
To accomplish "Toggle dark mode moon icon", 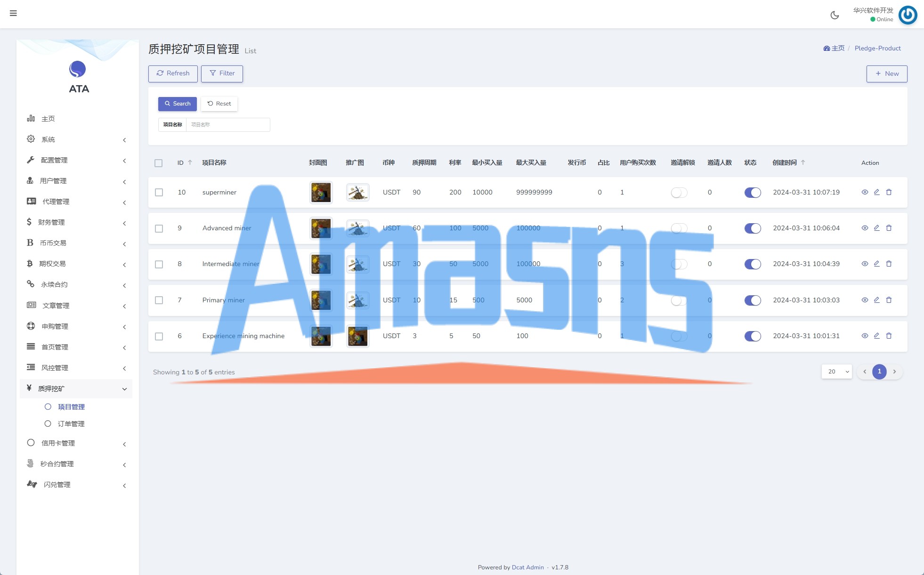I will [835, 15].
